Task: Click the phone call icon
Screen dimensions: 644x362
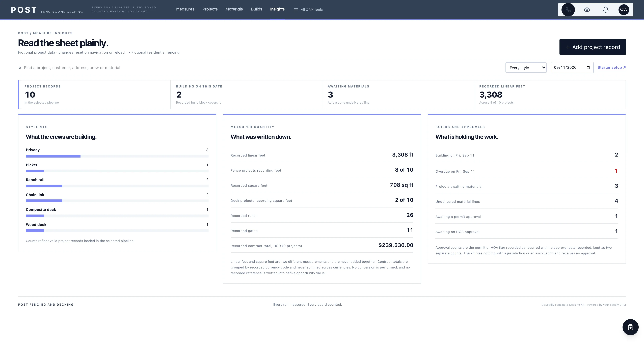Action: click(568, 10)
